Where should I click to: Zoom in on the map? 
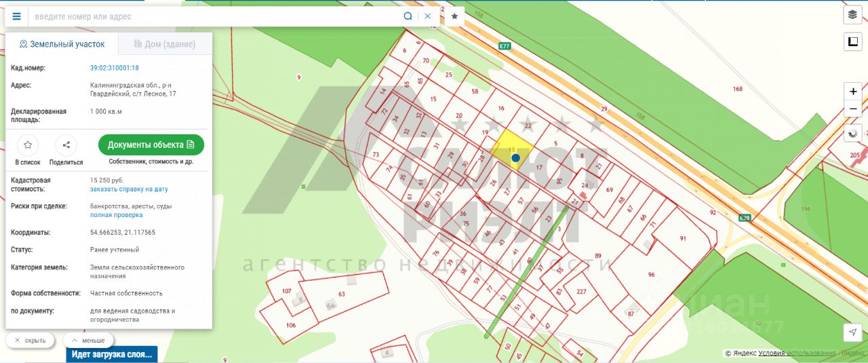pyautogui.click(x=853, y=92)
